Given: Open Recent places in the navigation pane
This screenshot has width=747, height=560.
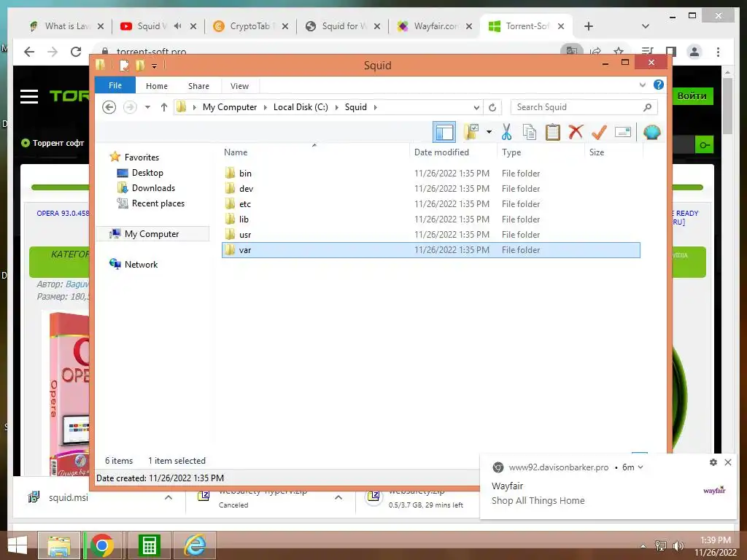Looking at the screenshot, I should point(158,203).
